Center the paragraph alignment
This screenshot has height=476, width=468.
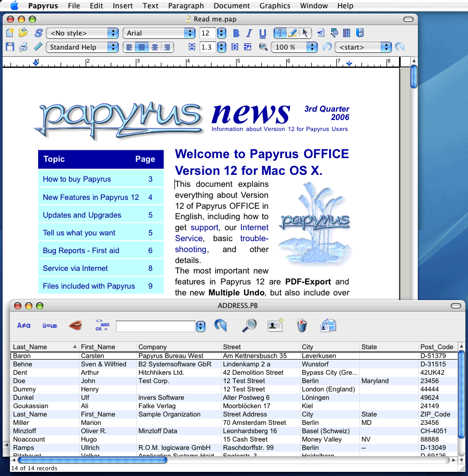155,47
